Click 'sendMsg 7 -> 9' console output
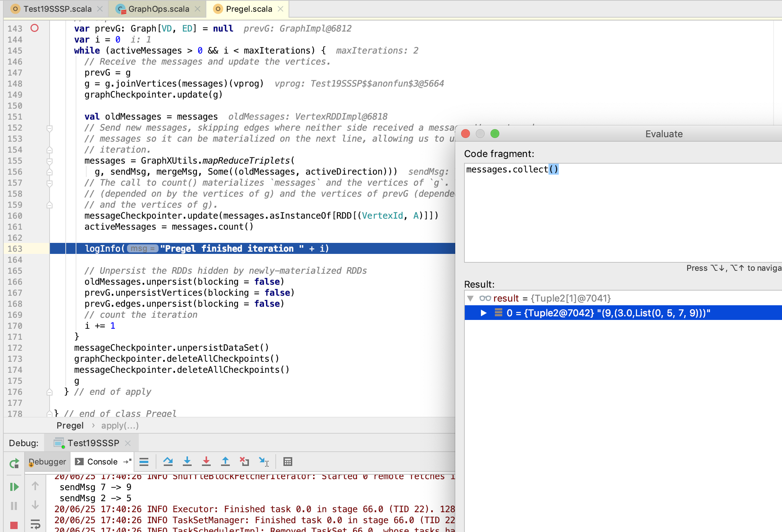The width and height of the screenshot is (782, 532). click(x=95, y=487)
